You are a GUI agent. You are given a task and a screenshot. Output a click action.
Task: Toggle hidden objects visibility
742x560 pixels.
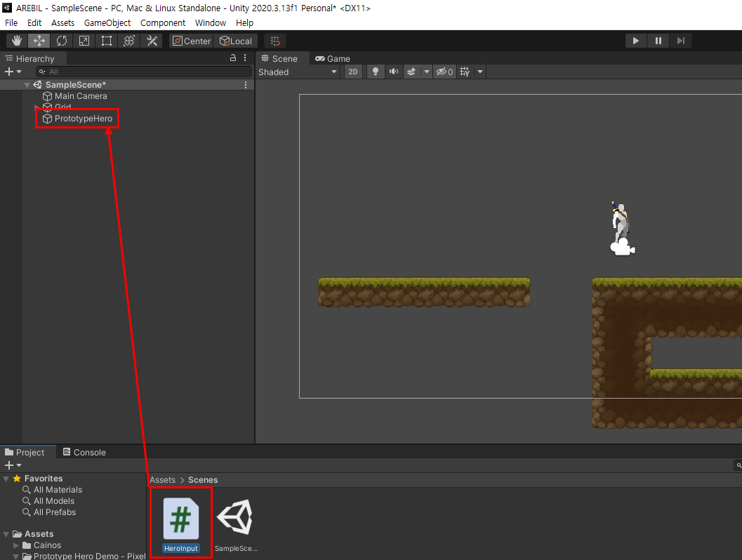coord(444,72)
